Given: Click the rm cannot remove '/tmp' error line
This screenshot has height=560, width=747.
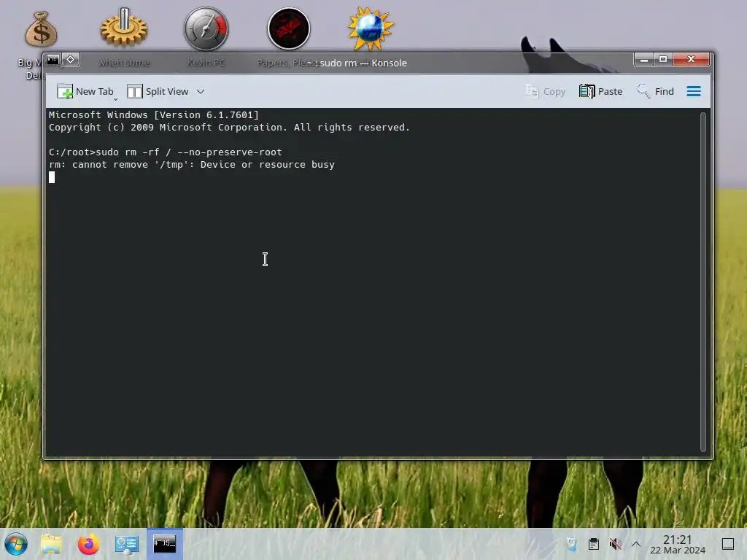Looking at the screenshot, I should tap(192, 165).
